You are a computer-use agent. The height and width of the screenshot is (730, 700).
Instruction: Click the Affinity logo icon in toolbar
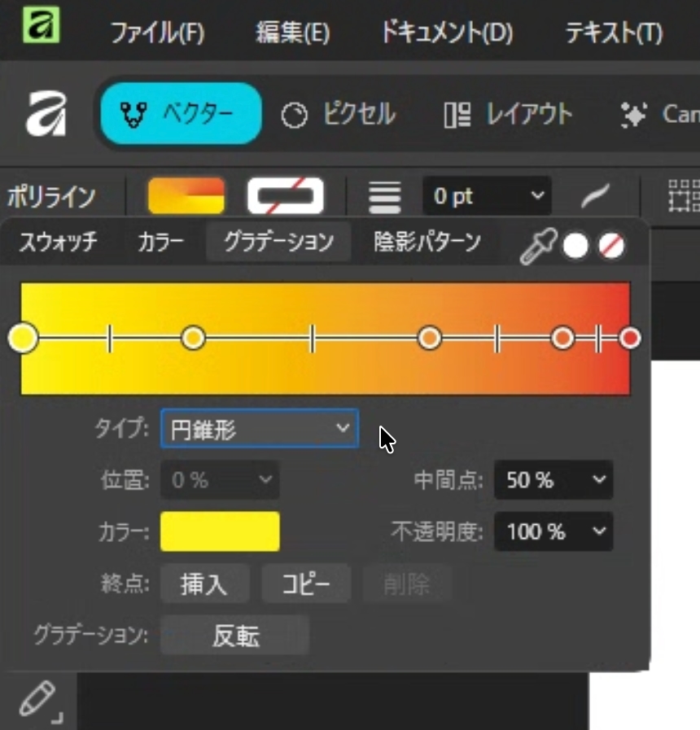coord(46,114)
